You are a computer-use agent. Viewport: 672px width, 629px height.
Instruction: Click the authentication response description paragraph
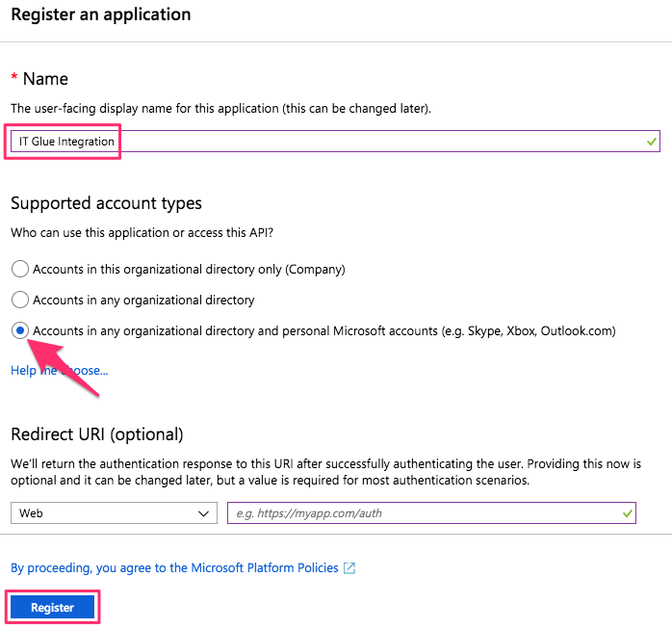pyautogui.click(x=325, y=472)
